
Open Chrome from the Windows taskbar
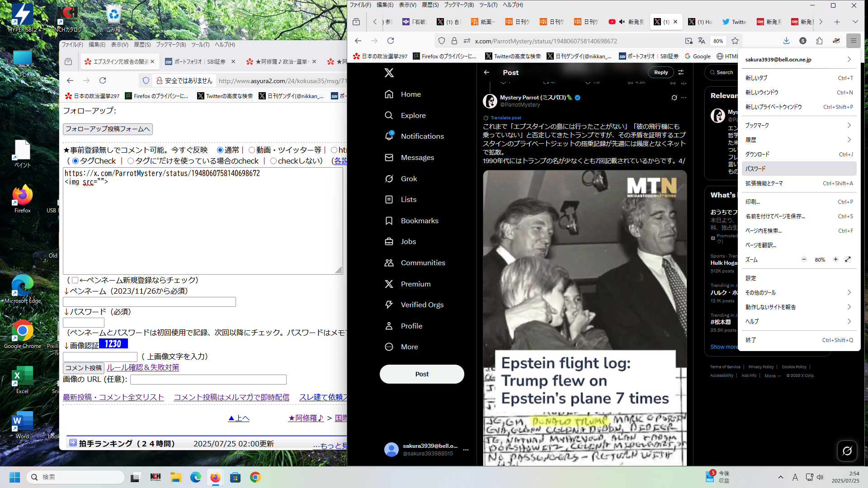[x=255, y=477]
